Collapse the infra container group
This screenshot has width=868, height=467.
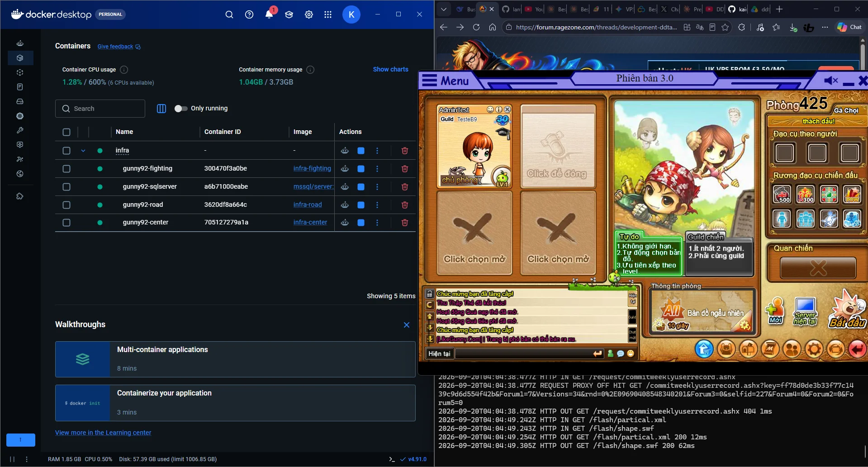(83, 150)
